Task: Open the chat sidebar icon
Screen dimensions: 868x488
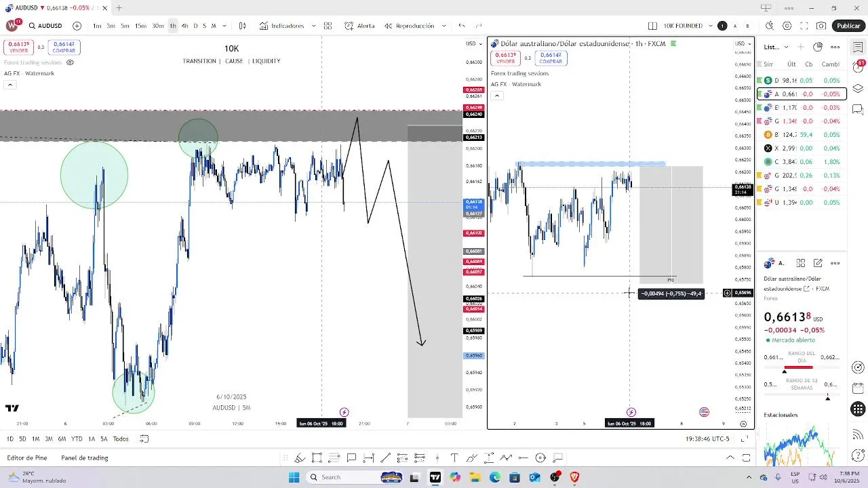Action: 858,109
